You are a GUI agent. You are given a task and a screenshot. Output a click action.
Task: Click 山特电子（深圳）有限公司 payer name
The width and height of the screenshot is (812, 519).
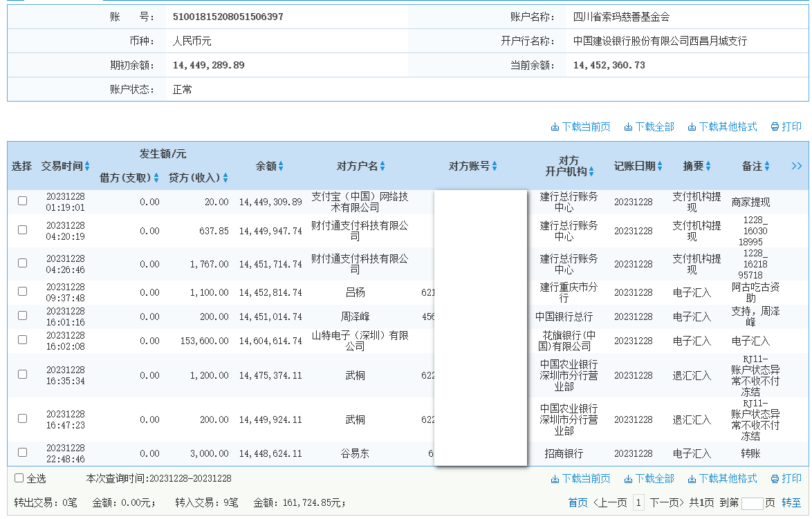pyautogui.click(x=360, y=341)
